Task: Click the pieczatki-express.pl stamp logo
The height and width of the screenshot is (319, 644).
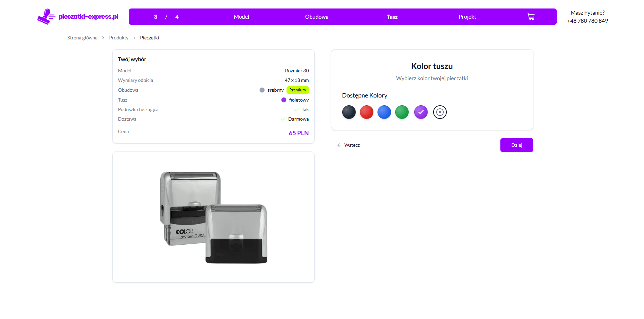Action: pyautogui.click(x=78, y=16)
